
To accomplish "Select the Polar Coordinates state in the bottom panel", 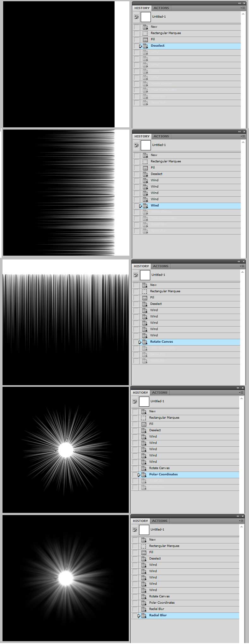I will (x=162, y=603).
